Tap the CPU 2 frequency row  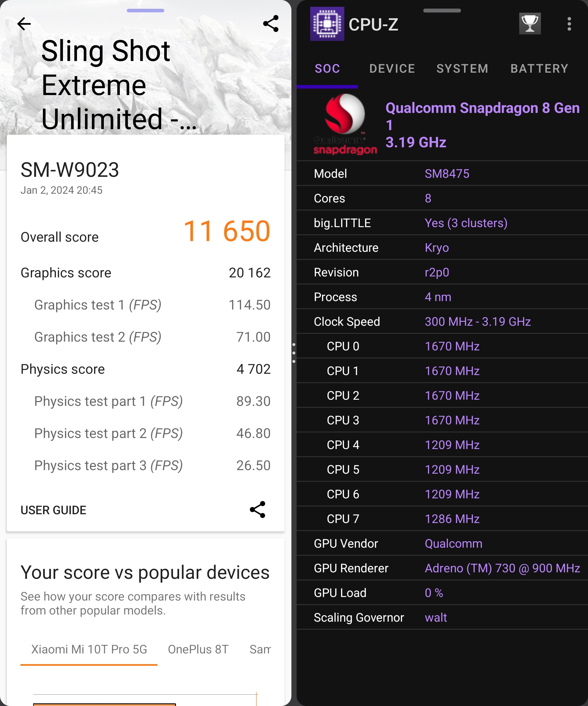pos(442,396)
